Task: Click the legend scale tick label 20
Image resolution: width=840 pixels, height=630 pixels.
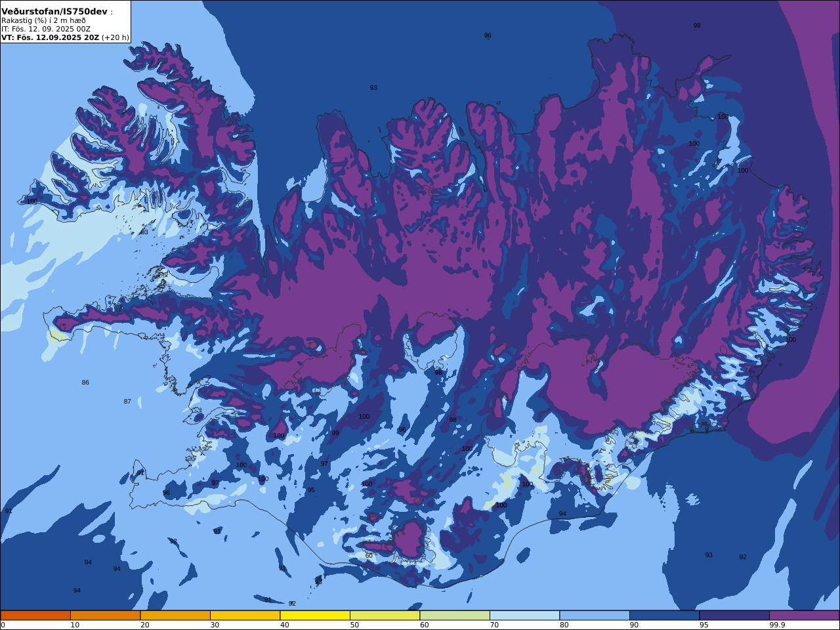Action: (x=144, y=625)
